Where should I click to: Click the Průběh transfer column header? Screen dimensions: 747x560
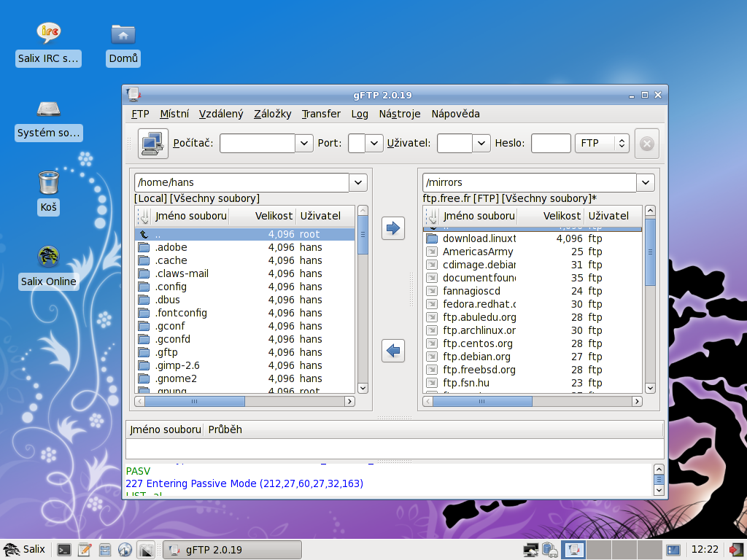click(x=225, y=429)
